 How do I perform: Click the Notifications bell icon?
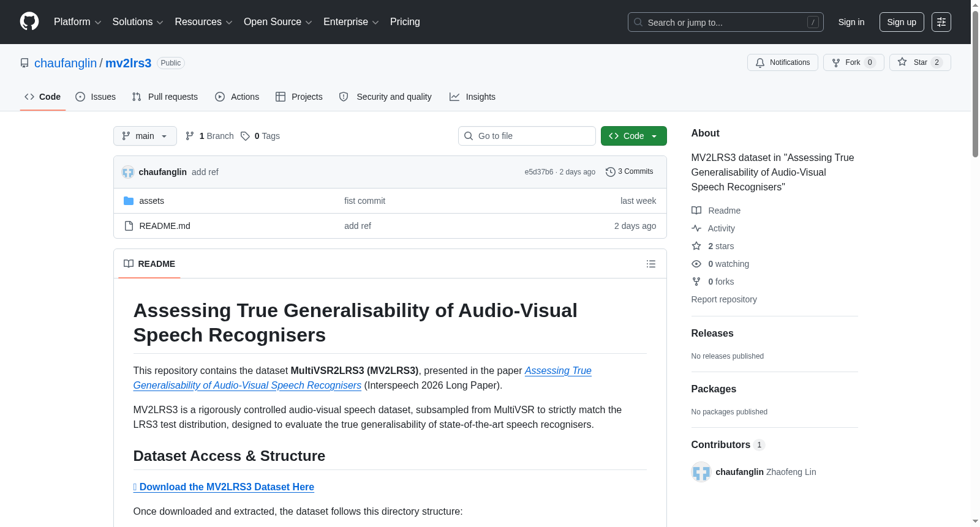tap(760, 62)
